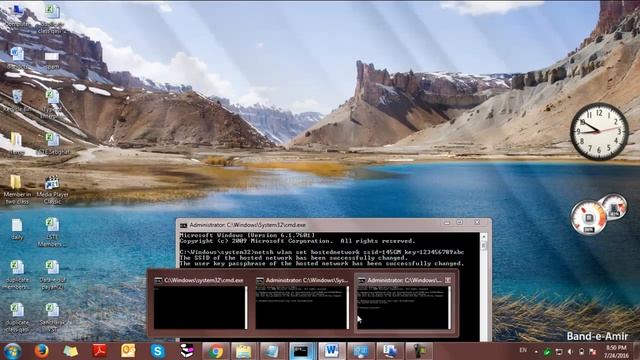
Task: Open the 'duplicate members' spreadsheet icon
Action: coord(17,275)
